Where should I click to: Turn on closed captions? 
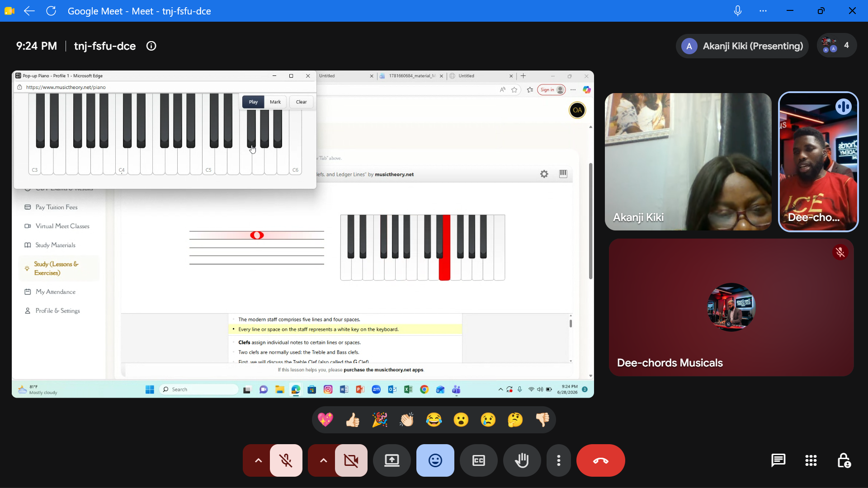[x=479, y=460]
